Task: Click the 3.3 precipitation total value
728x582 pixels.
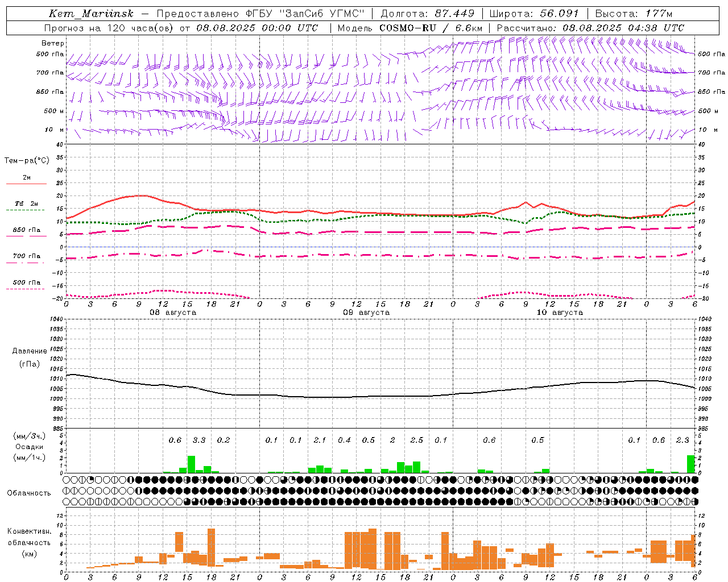Action: [199, 440]
